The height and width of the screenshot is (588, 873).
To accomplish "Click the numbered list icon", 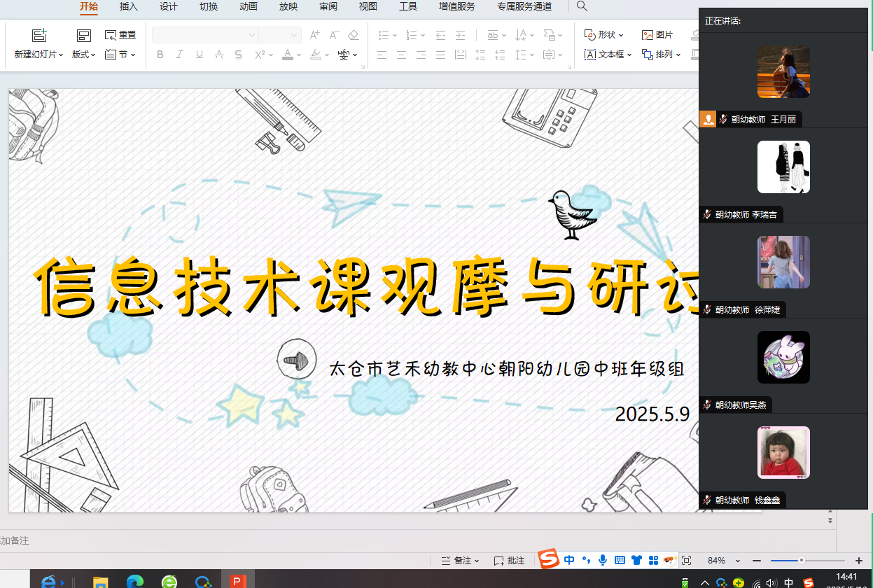I will pyautogui.click(x=412, y=35).
